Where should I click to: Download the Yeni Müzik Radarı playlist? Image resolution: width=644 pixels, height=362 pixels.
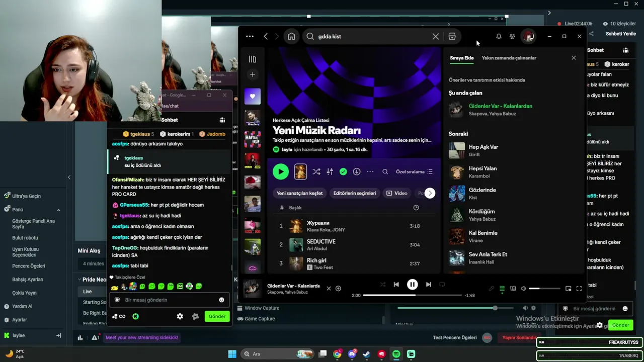(357, 171)
